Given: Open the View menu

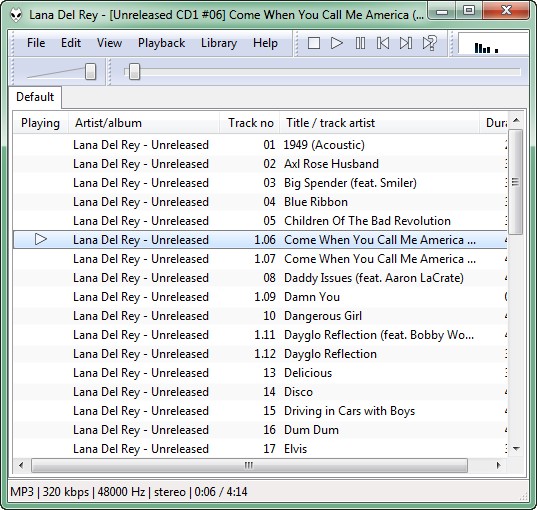Looking at the screenshot, I should [109, 43].
